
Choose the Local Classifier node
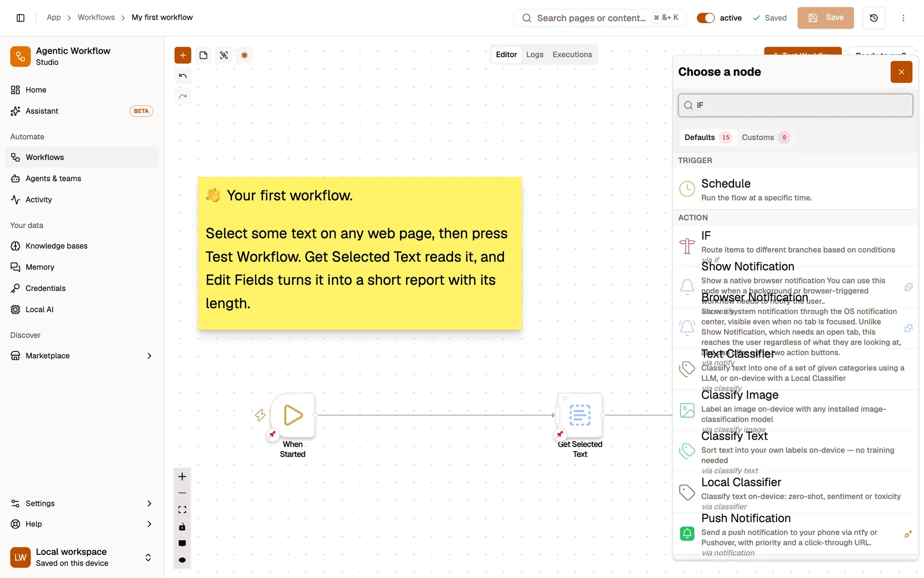click(x=795, y=492)
